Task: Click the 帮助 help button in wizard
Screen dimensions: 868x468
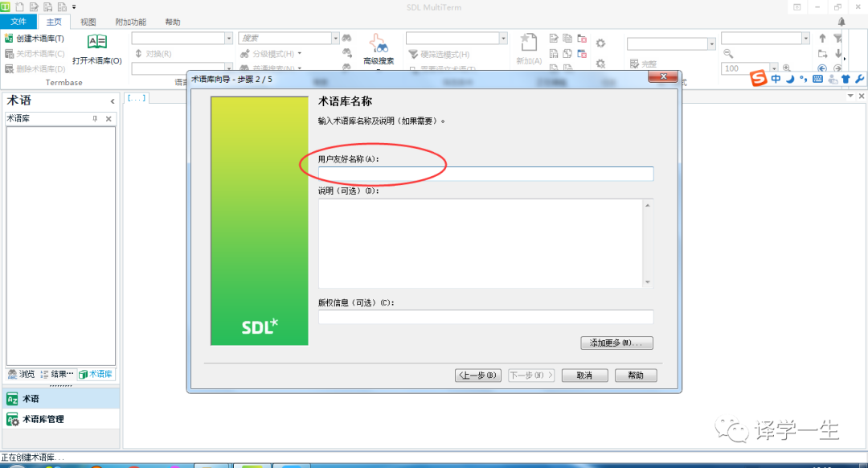Action: click(636, 376)
